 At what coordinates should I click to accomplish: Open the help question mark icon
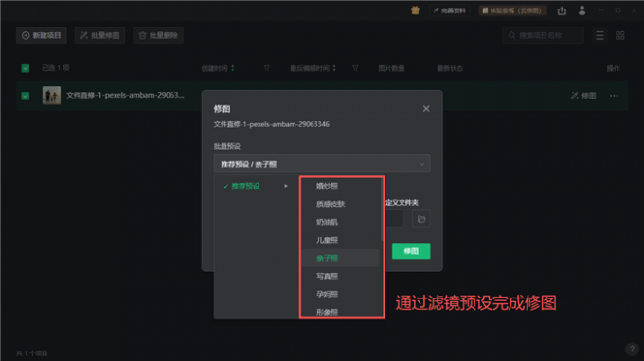[632, 349]
